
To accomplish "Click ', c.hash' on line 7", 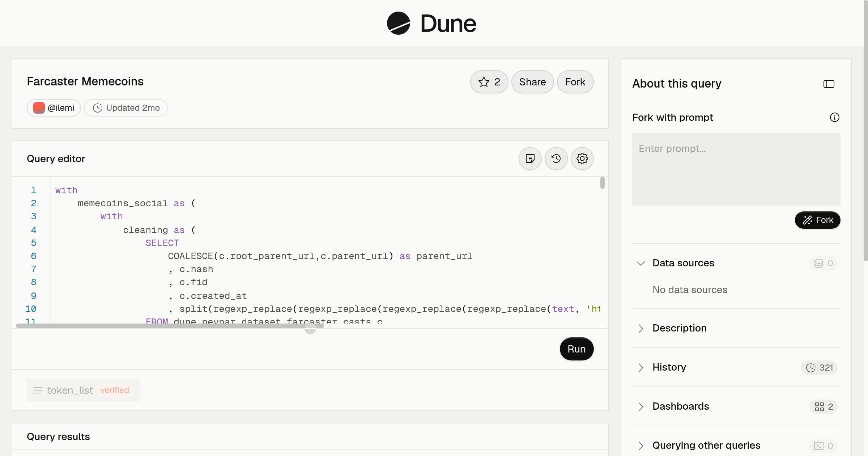I will click(x=191, y=269).
